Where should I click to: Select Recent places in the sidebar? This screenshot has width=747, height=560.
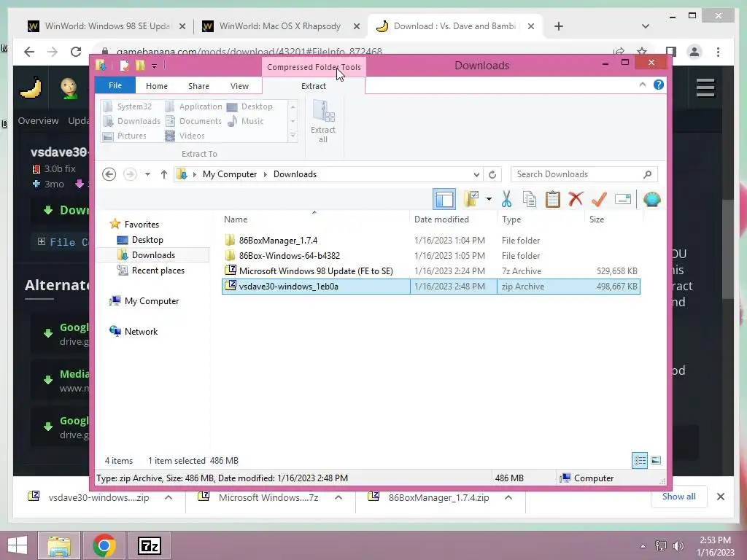tap(158, 271)
